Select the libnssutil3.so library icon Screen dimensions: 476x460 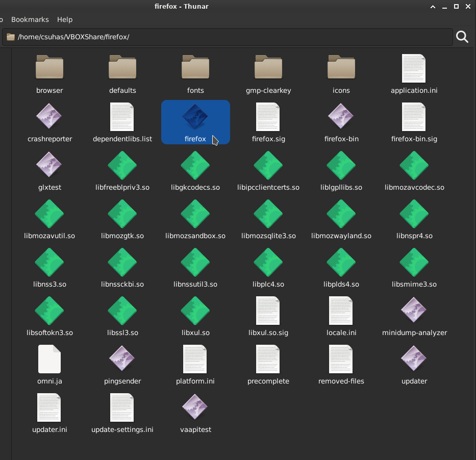tap(195, 263)
